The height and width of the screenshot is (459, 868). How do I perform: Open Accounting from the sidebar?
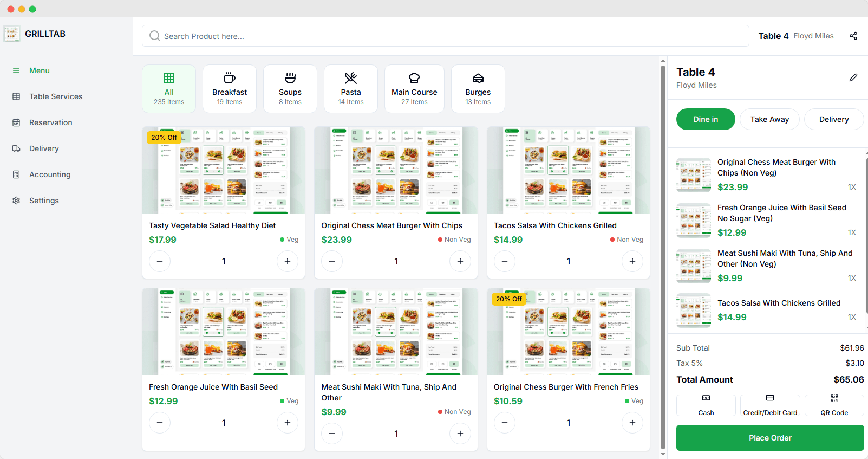click(x=50, y=174)
